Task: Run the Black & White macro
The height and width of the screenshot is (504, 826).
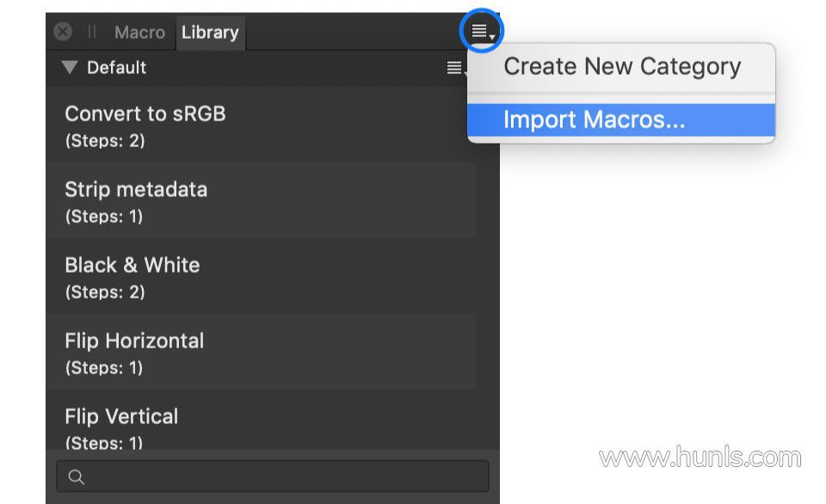Action: pos(132,265)
